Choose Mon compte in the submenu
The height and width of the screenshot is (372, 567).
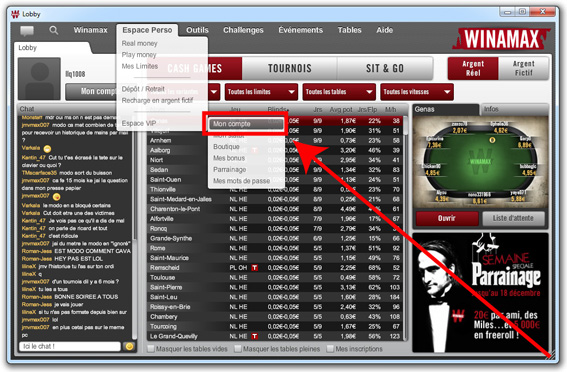246,124
